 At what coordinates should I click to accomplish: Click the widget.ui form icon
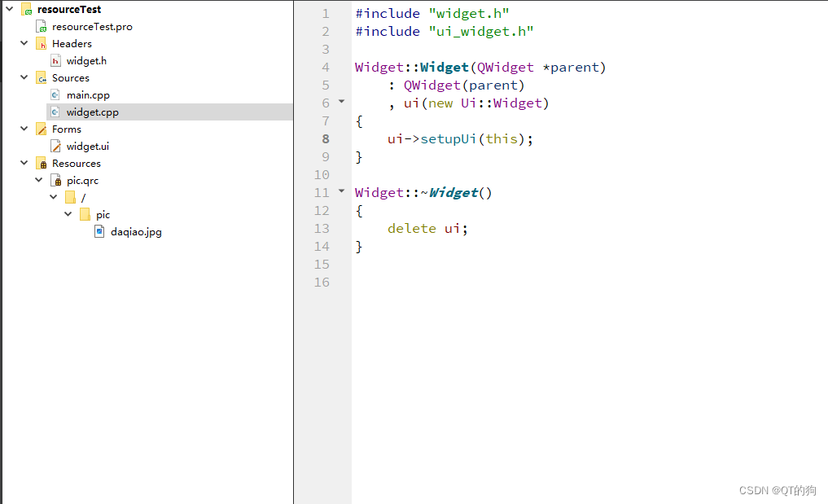coord(55,147)
